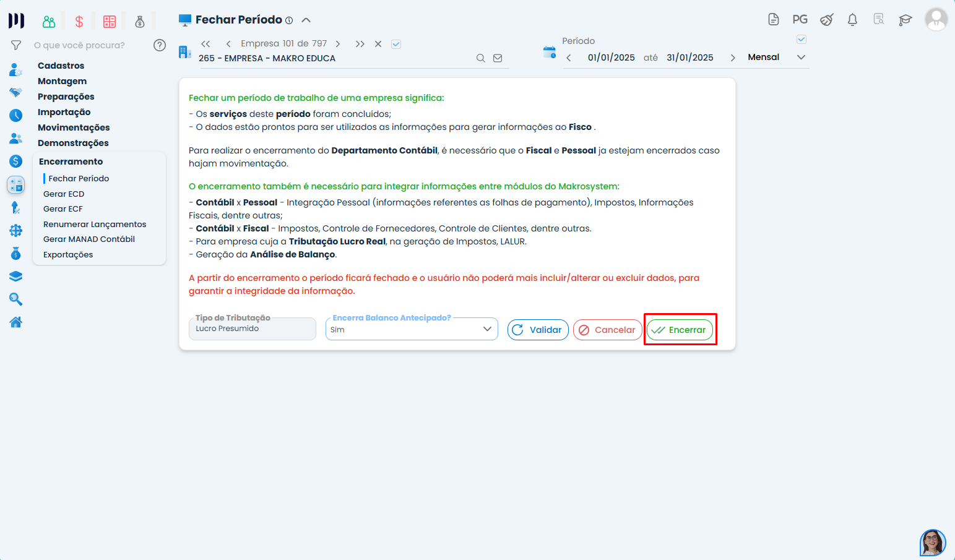Select the clock sidebar icon
This screenshot has width=955, height=560.
coord(16,115)
